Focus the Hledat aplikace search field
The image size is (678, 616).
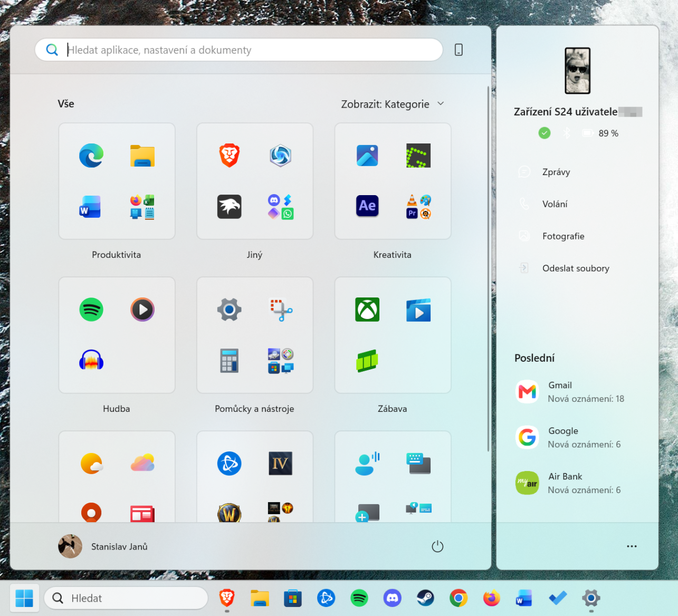click(238, 50)
